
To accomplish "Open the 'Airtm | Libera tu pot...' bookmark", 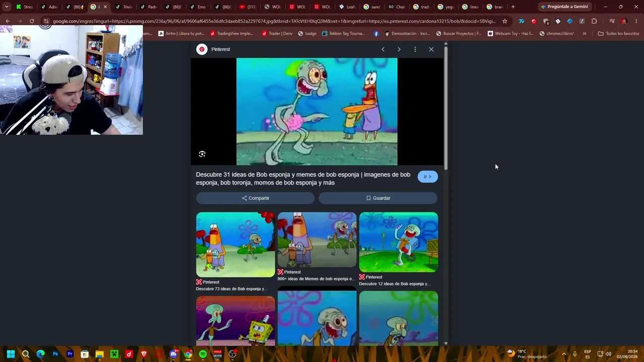I will tap(181, 34).
